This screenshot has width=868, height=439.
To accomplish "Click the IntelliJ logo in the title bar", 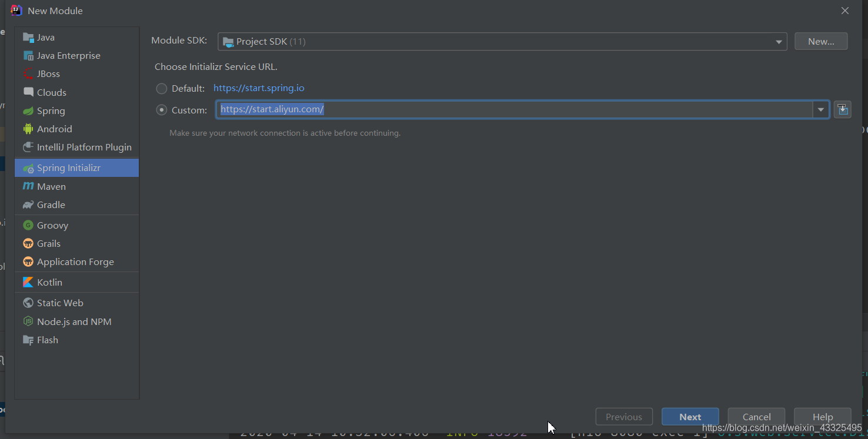I will click(x=16, y=11).
